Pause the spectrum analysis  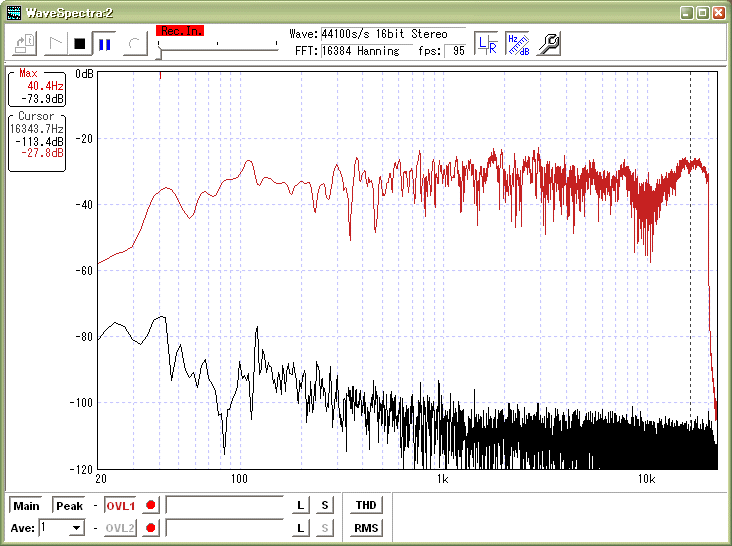[x=103, y=44]
